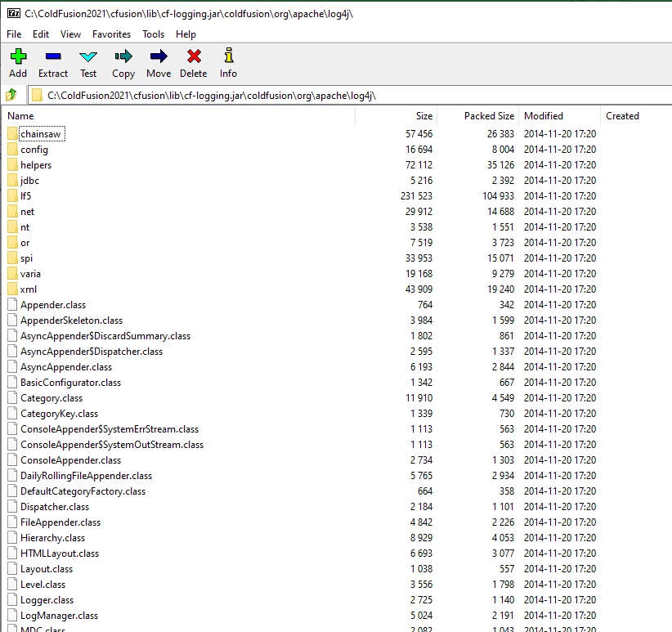Open the Favorites menu
The width and height of the screenshot is (672, 632).
[x=111, y=34]
